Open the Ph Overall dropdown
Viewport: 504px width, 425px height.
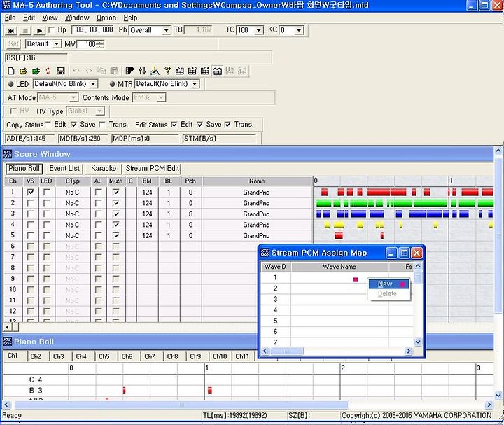pos(166,31)
